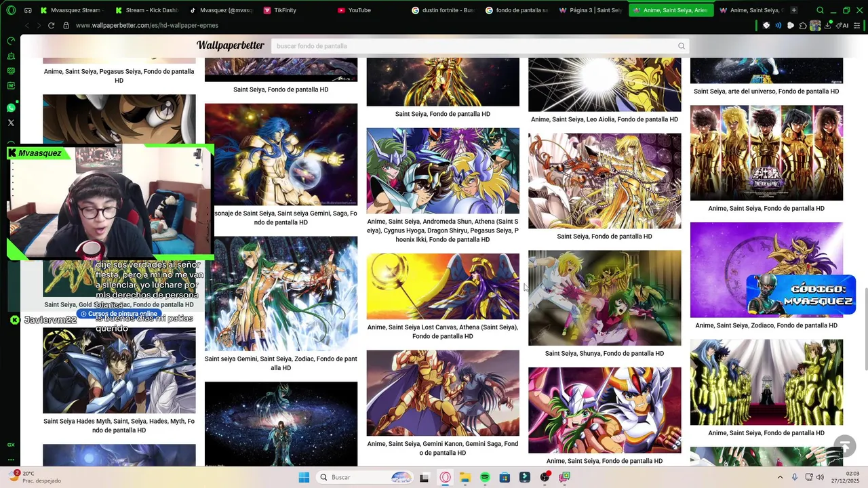Toggle the sound wave icon in the browser toolbar
The height and width of the screenshot is (488, 868).
[778, 25]
